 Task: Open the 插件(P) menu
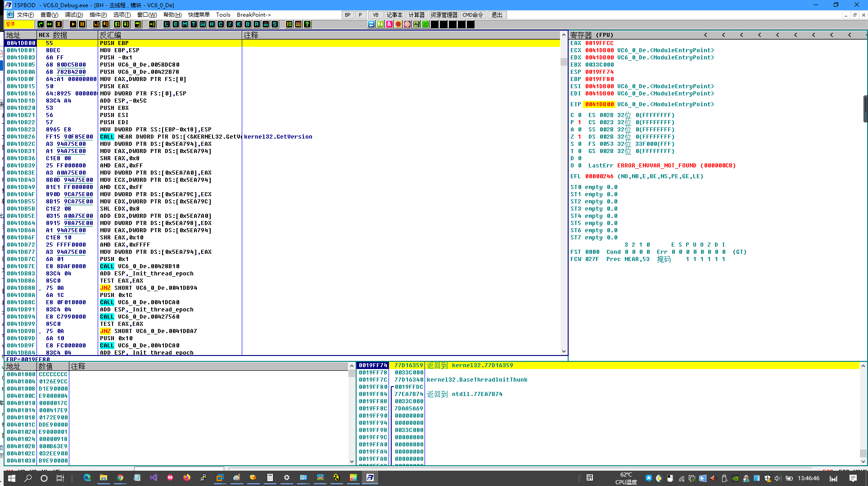[x=98, y=15]
